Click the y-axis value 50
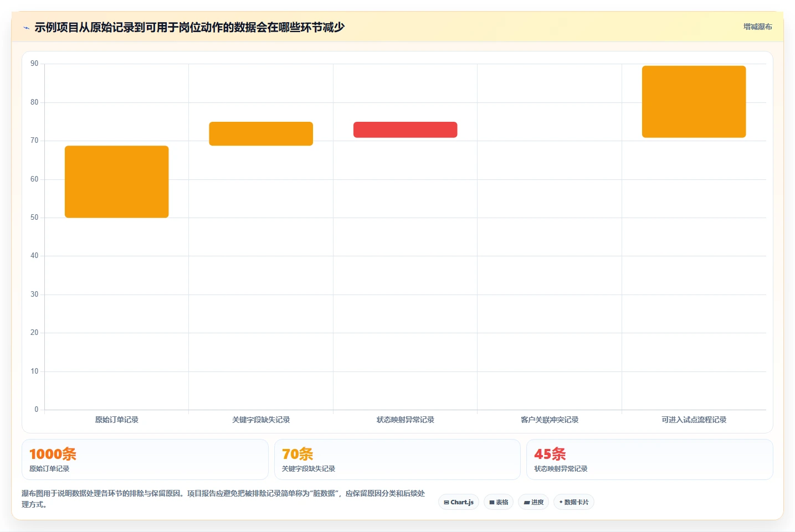The image size is (795, 532). point(34,218)
